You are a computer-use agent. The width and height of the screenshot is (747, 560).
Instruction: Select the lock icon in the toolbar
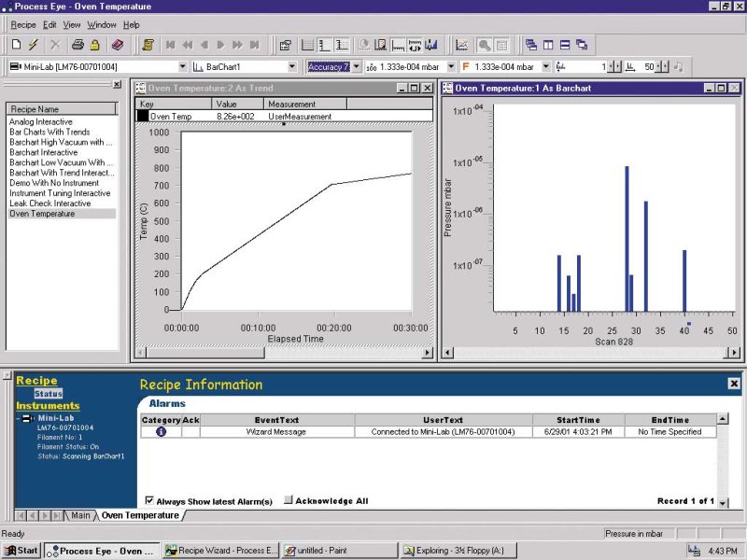coord(94,42)
